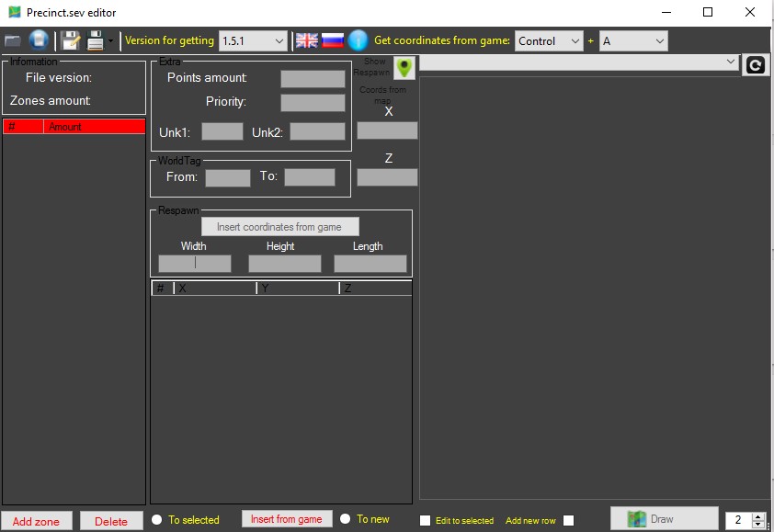Click the Points amount field
This screenshot has height=532, width=774.
[x=313, y=78]
